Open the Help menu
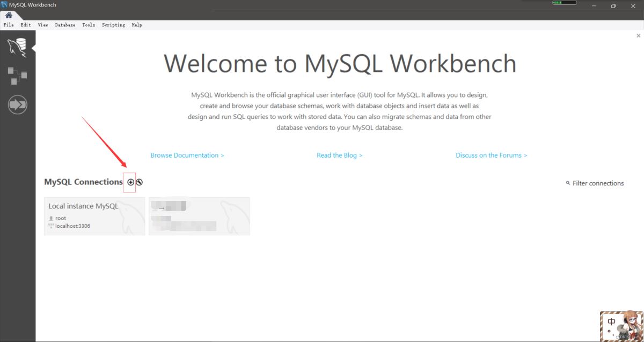Screen dimensions: 644x342 coord(137,25)
